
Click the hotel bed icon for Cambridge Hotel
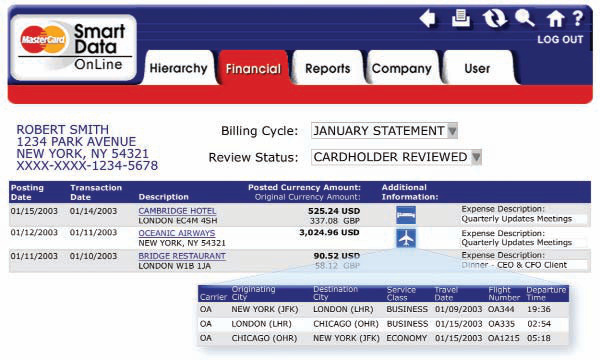coord(406,215)
